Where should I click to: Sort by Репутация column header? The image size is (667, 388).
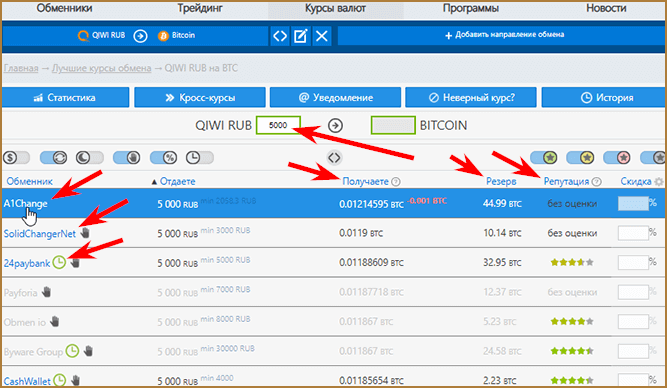(566, 181)
